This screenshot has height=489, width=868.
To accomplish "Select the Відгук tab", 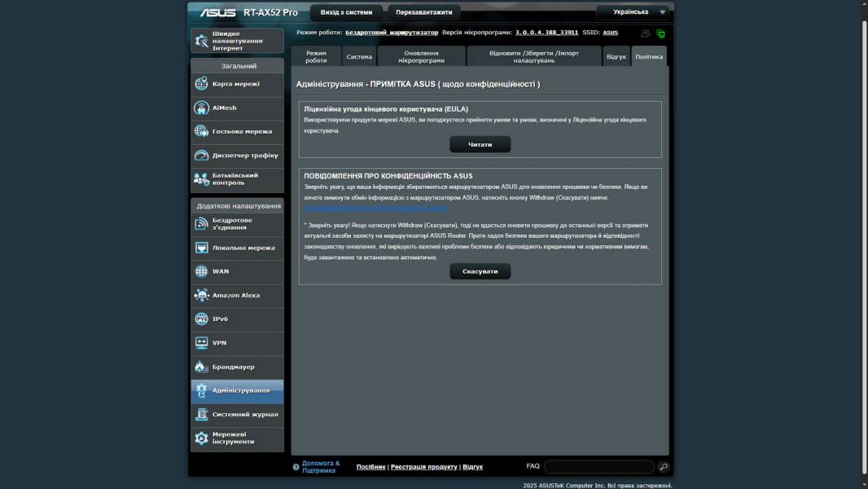I will pyautogui.click(x=616, y=57).
